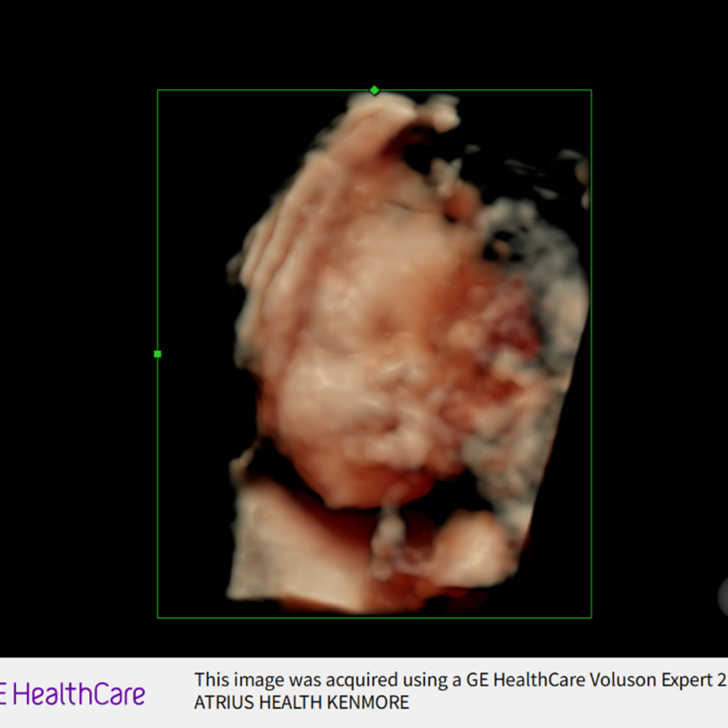Click the top-left corner of green ROI box
The height and width of the screenshot is (728, 728).
tap(158, 90)
